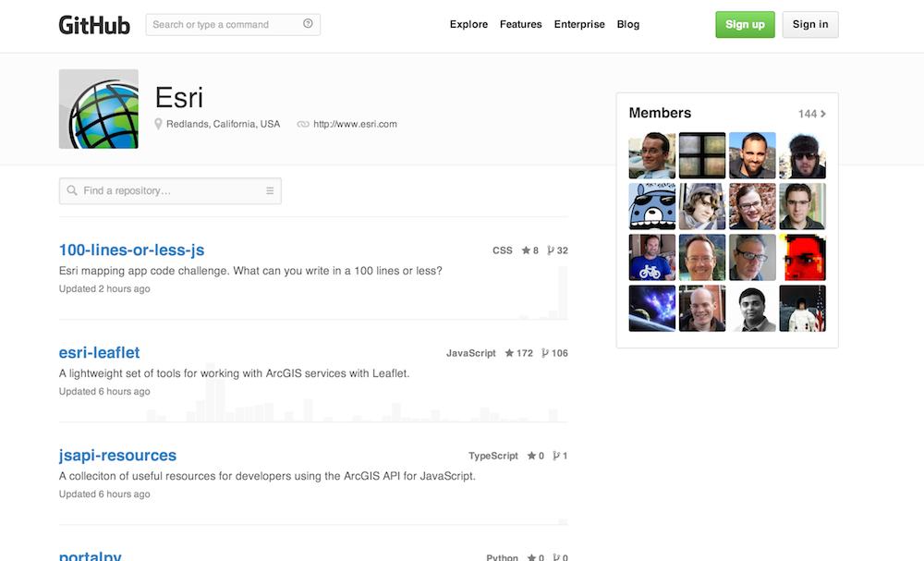Image resolution: width=924 pixels, height=561 pixels.
Task: Click the search help question mark icon
Action: pyautogui.click(x=308, y=24)
